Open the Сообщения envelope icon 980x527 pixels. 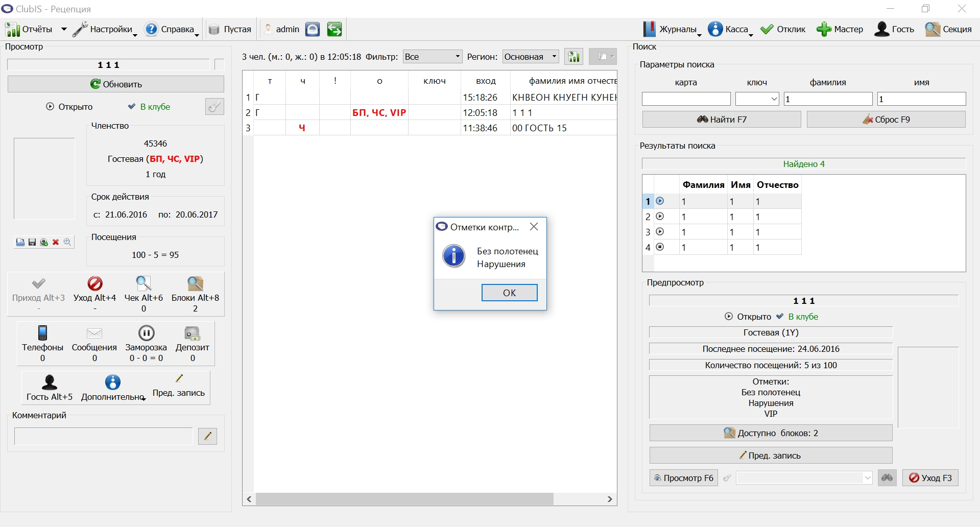point(94,333)
